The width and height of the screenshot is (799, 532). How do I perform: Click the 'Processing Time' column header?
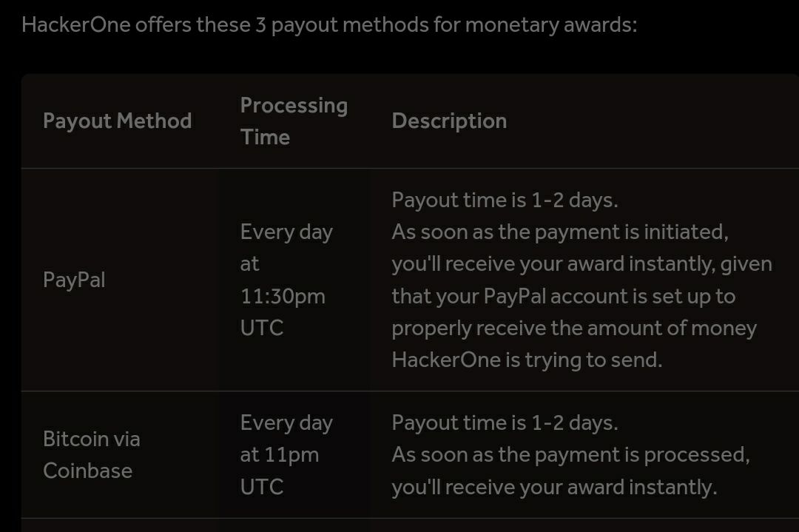click(294, 121)
